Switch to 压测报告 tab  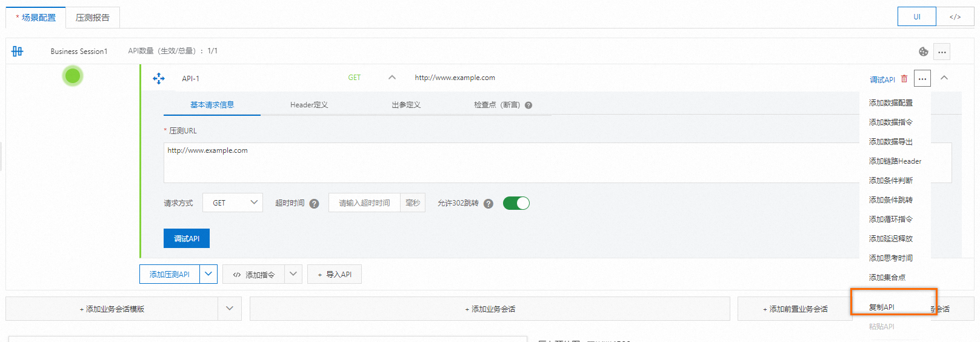pos(93,18)
